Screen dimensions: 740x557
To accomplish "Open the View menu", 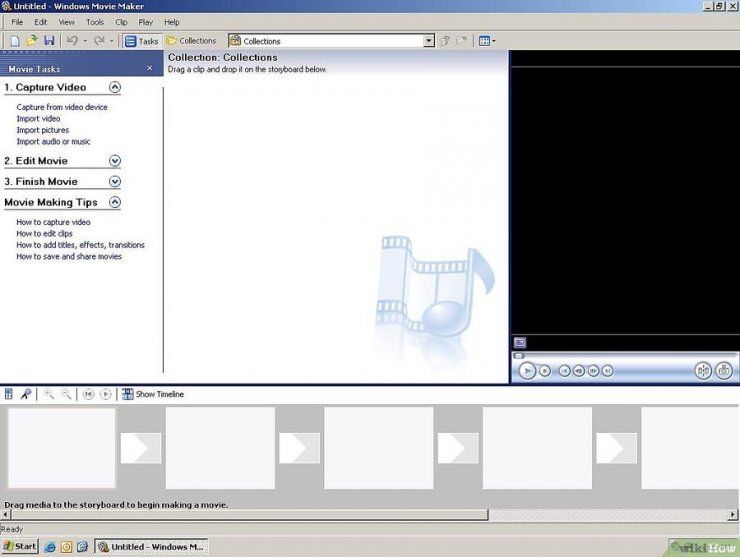I will (x=67, y=22).
